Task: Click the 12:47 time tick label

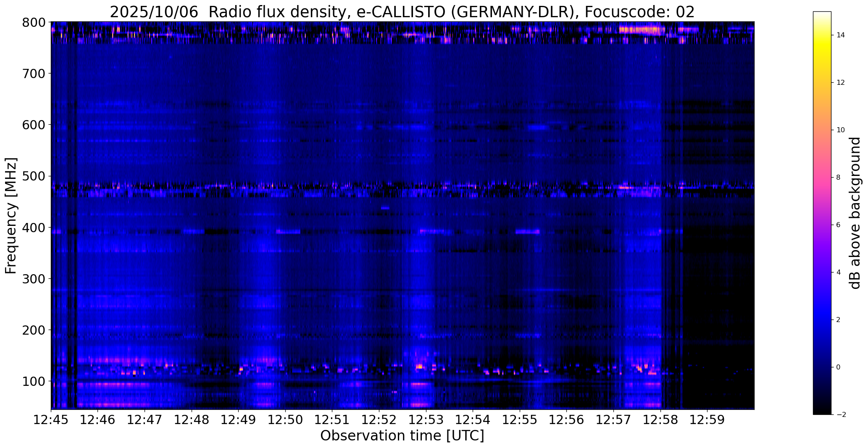Action: pos(145,419)
